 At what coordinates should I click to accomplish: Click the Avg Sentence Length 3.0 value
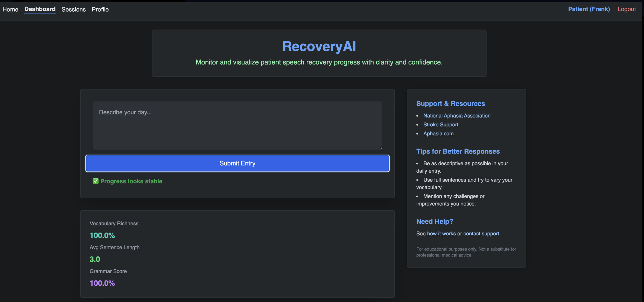pyautogui.click(x=95, y=259)
